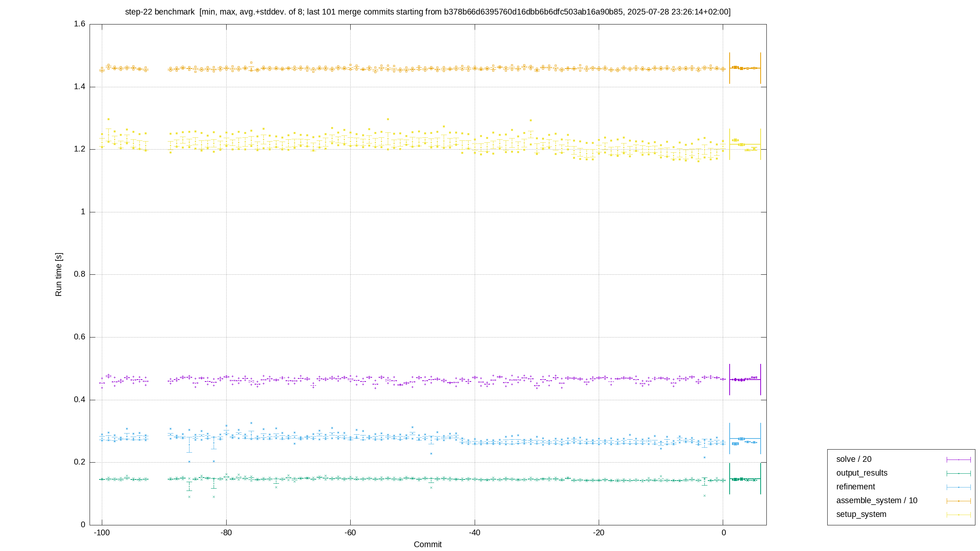Click the 'output_results' legend label
The image size is (980, 551).
pos(862,473)
